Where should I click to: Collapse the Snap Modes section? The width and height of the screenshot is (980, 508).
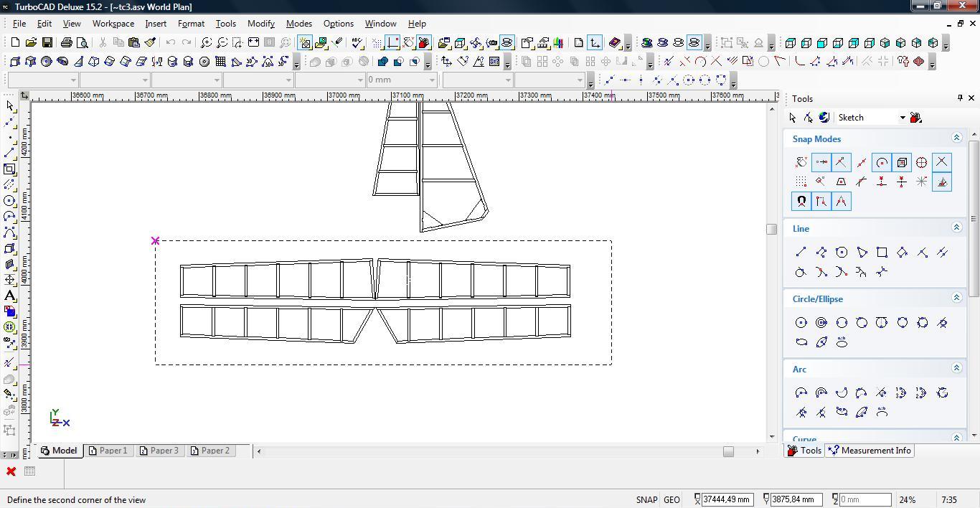(956, 138)
